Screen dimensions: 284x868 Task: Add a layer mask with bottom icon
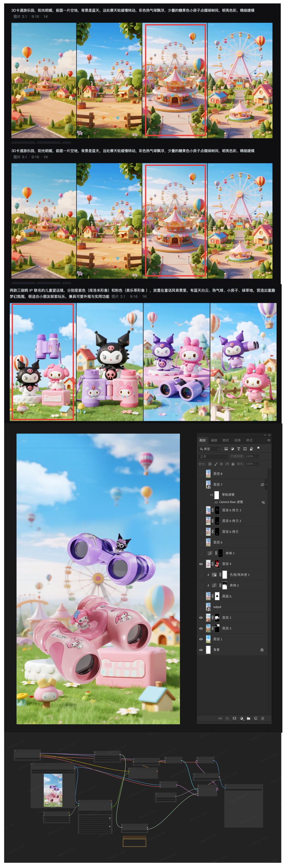235,718
